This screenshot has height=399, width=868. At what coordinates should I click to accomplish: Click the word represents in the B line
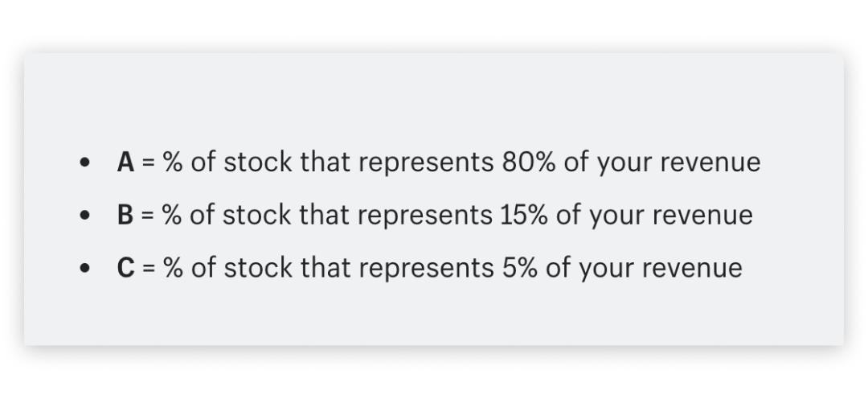[x=425, y=216]
